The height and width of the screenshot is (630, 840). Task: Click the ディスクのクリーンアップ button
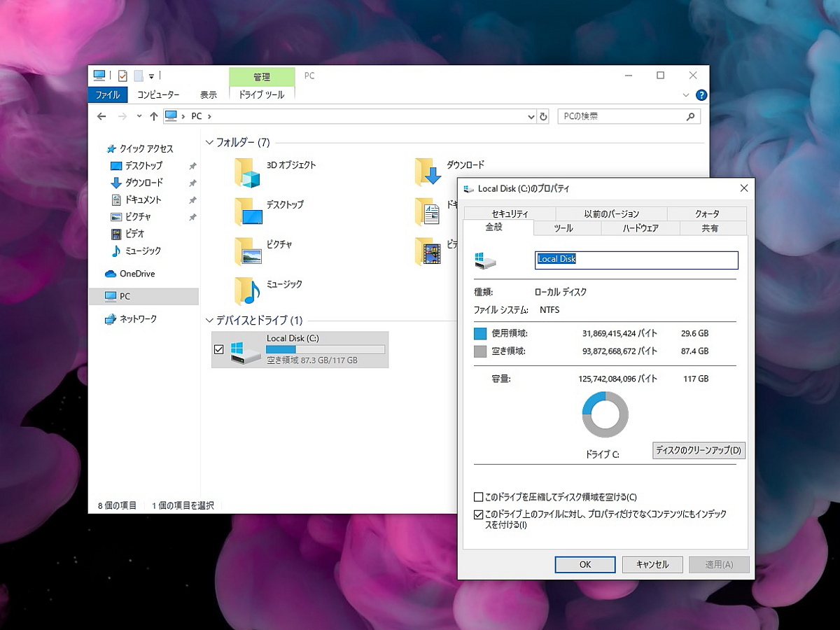(699, 450)
